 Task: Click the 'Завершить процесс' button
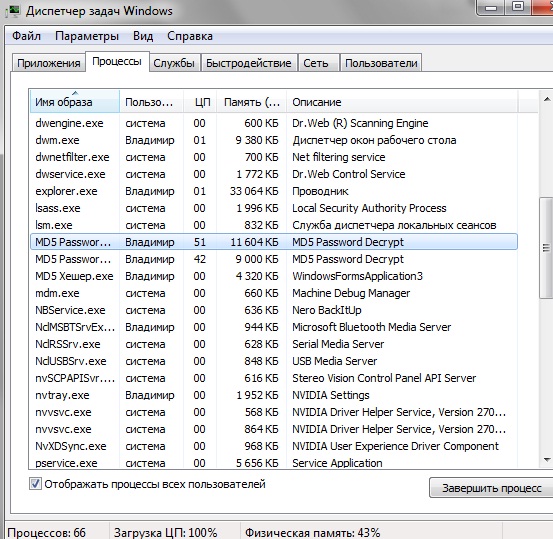491,488
